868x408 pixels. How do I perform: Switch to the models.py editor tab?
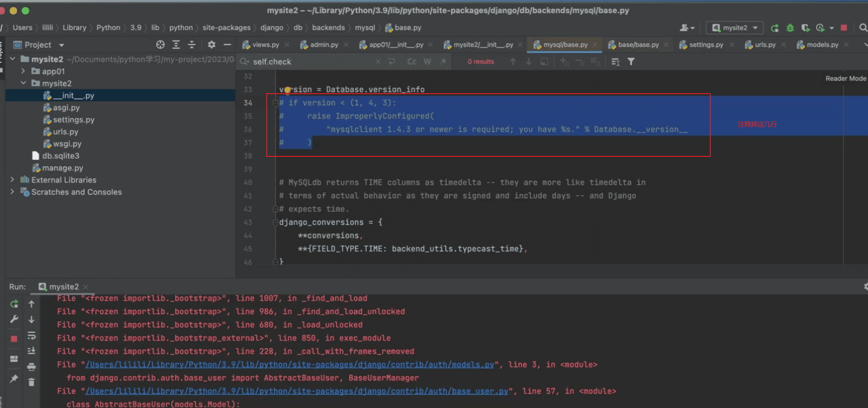click(x=822, y=44)
